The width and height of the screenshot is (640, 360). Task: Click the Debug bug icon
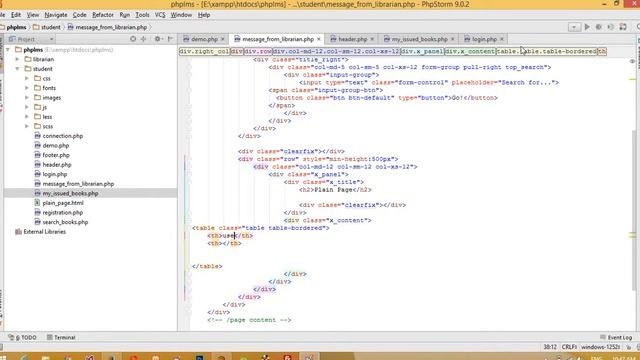[x=599, y=27]
